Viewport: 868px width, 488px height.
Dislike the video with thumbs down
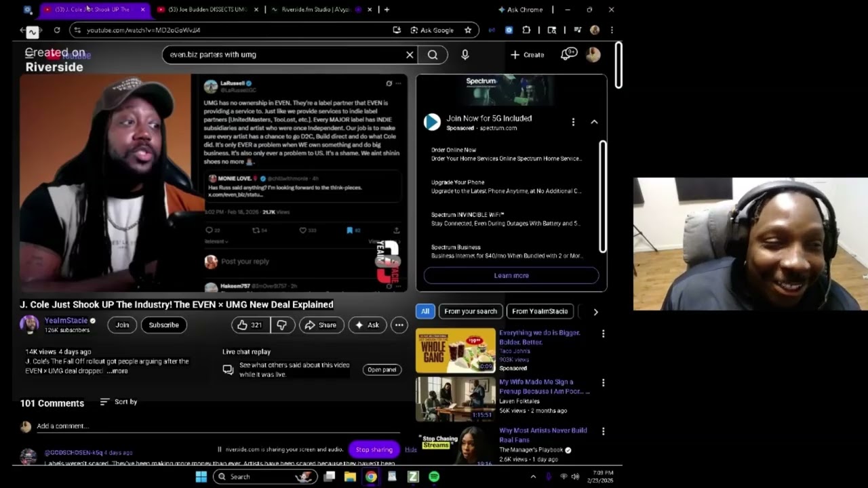point(282,325)
